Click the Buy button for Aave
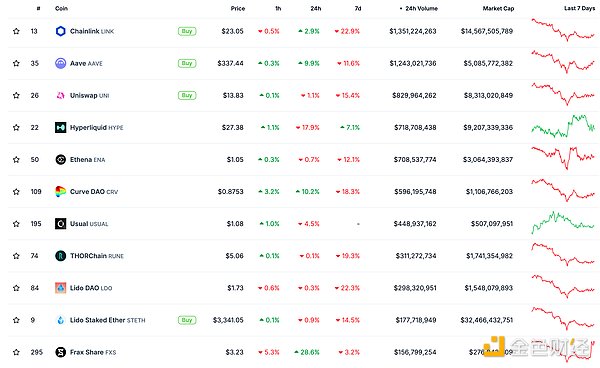The width and height of the screenshot is (600, 368). pos(187,63)
